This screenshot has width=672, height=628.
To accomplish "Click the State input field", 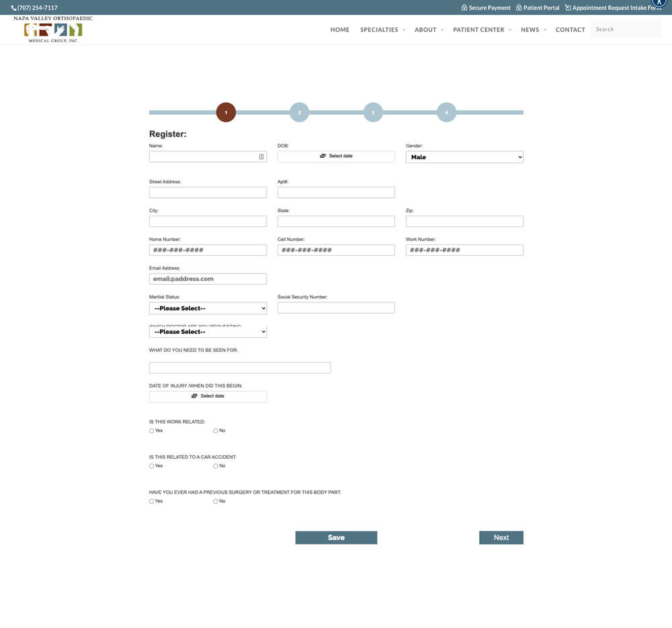I will [336, 221].
